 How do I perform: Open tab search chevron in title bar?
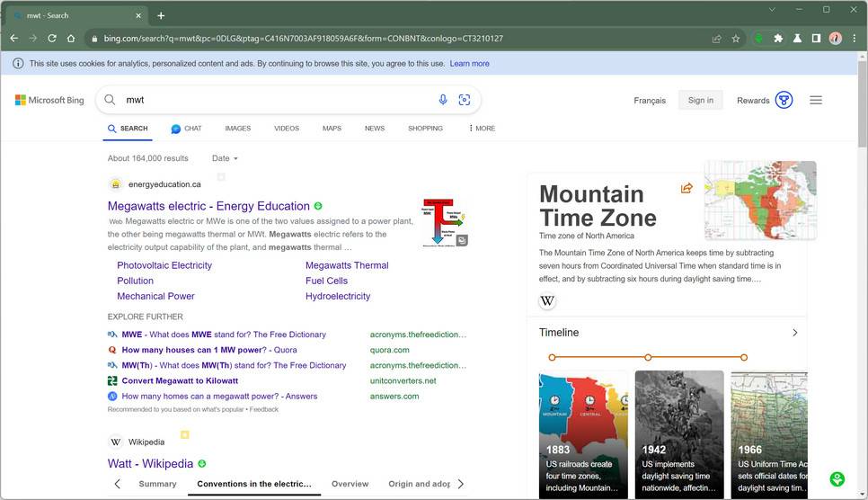[x=772, y=9]
